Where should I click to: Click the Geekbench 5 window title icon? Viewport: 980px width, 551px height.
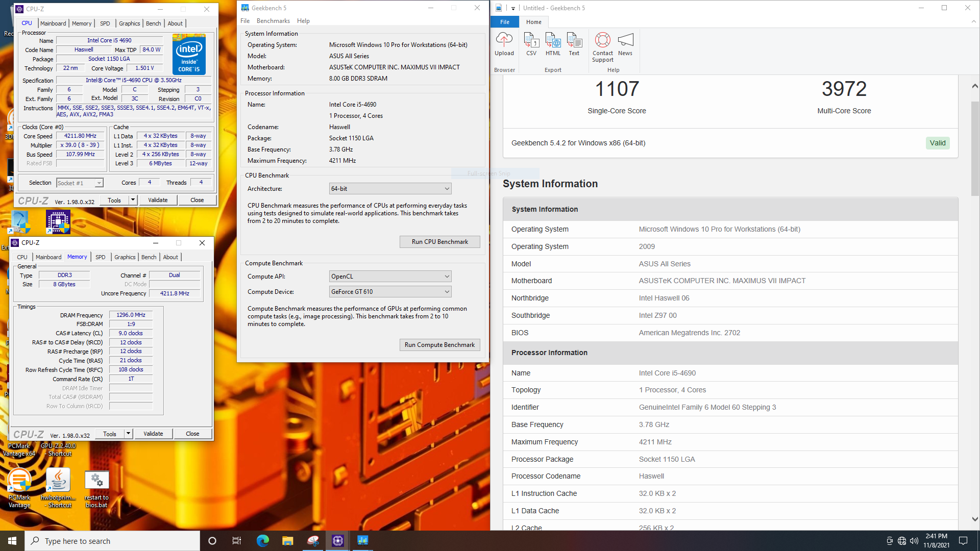point(245,8)
